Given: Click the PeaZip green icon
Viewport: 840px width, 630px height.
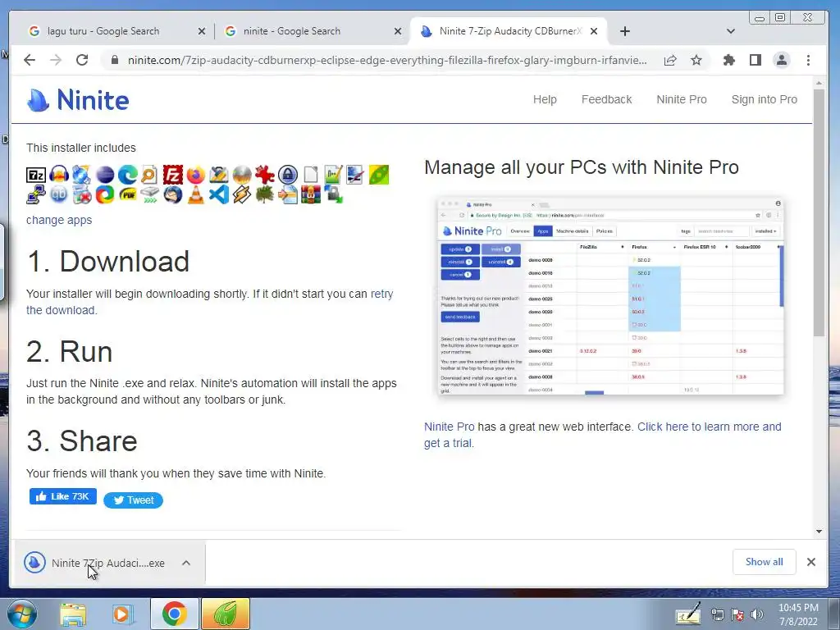Looking at the screenshot, I should click(x=379, y=175).
